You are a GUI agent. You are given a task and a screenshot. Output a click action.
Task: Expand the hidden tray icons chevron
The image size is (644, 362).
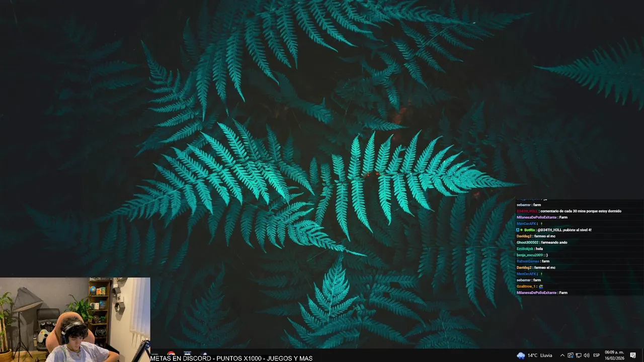pos(562,355)
